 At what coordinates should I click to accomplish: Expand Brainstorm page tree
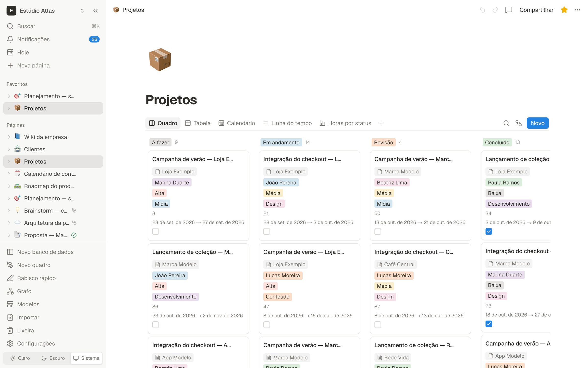[9, 210]
